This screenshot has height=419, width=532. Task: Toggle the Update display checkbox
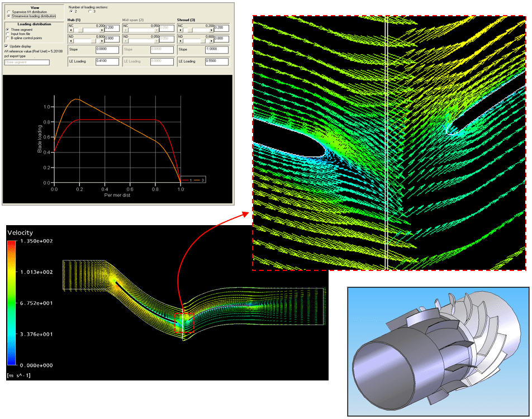coord(6,46)
